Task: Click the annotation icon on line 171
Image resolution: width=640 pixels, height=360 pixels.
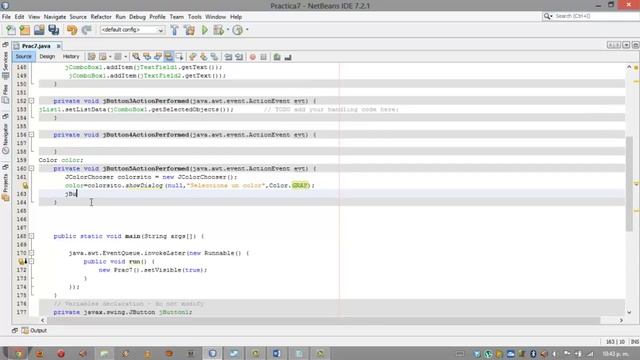Action: click(x=22, y=262)
